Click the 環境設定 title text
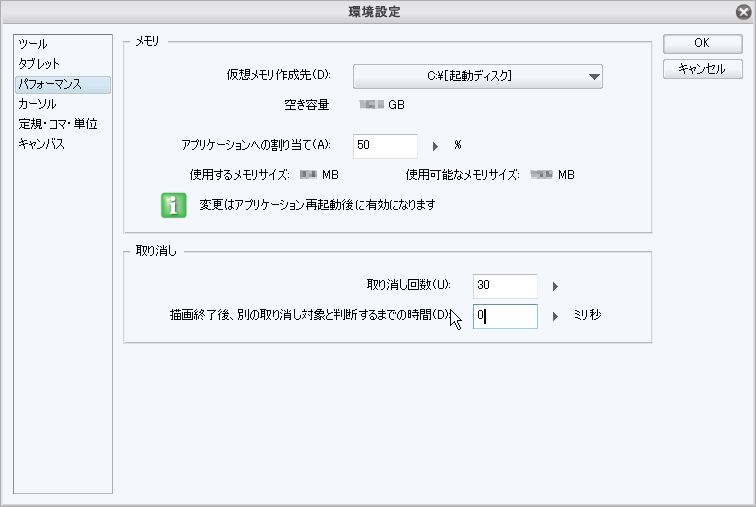This screenshot has width=756, height=507. pyautogui.click(x=375, y=12)
